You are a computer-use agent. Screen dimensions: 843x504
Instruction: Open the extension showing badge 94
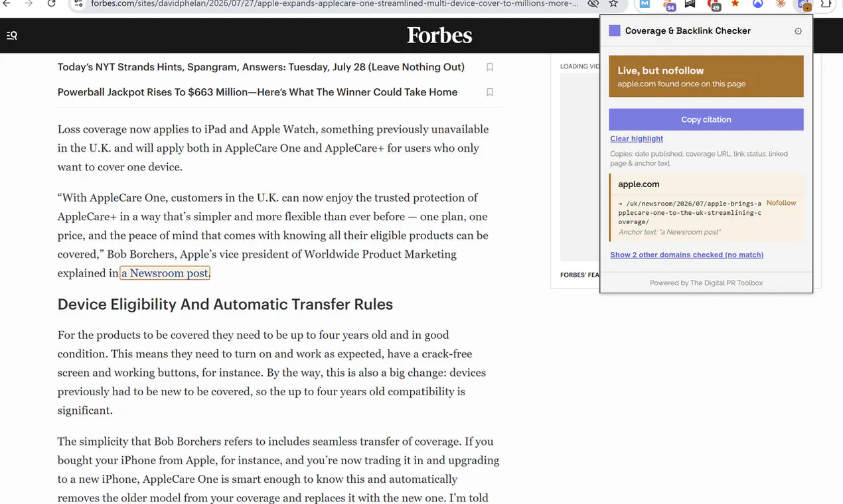coord(668,5)
